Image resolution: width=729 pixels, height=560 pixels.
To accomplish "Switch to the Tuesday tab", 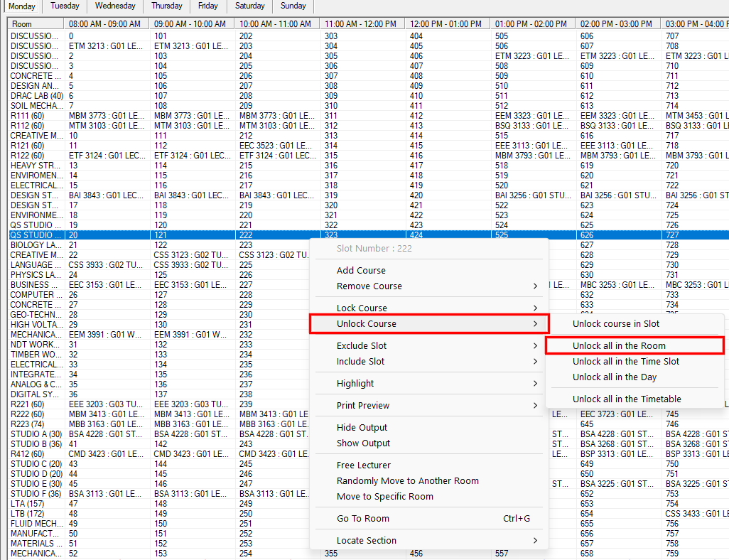I will click(65, 6).
